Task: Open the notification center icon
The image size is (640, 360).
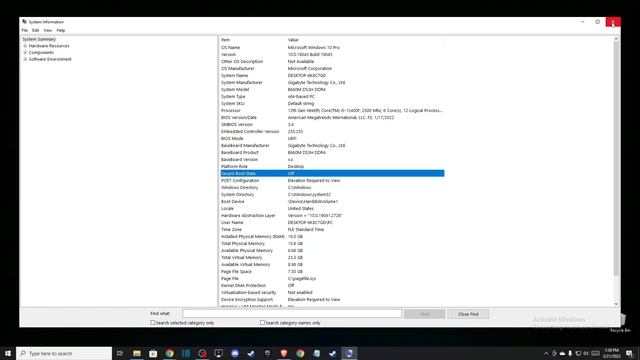Action: [629, 353]
